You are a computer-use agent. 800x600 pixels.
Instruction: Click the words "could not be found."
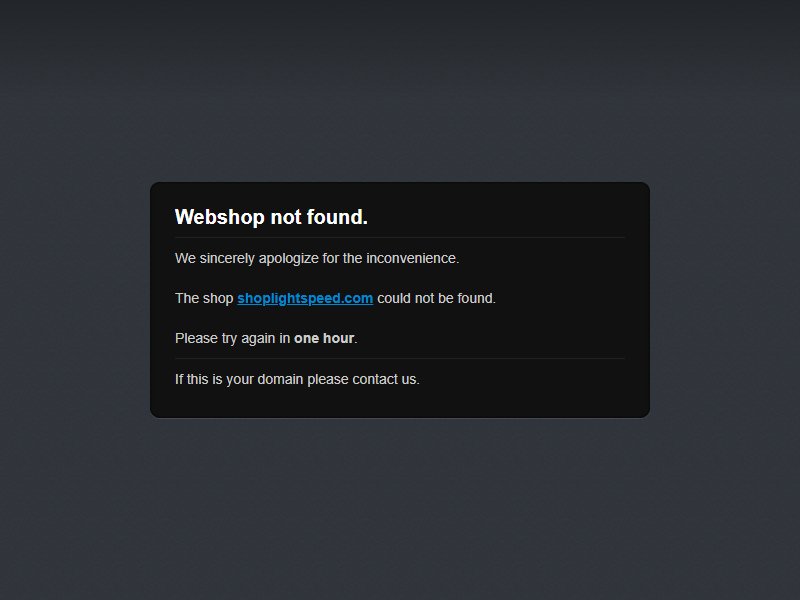pos(436,298)
